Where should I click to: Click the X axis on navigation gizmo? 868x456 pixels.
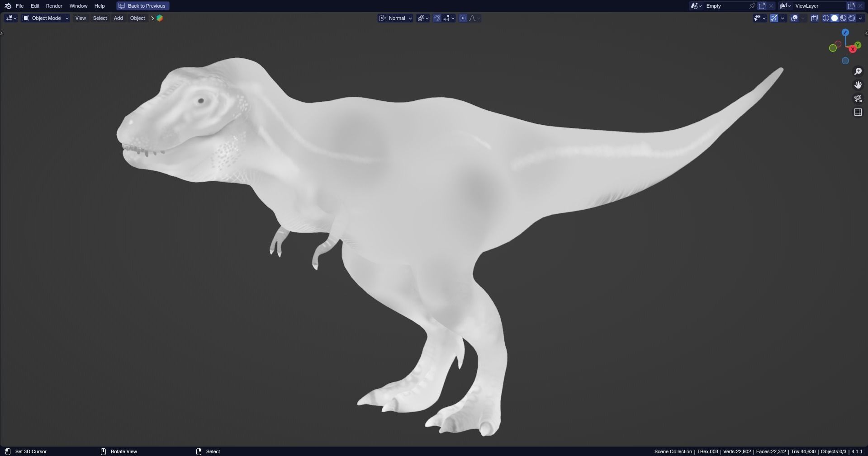point(853,49)
